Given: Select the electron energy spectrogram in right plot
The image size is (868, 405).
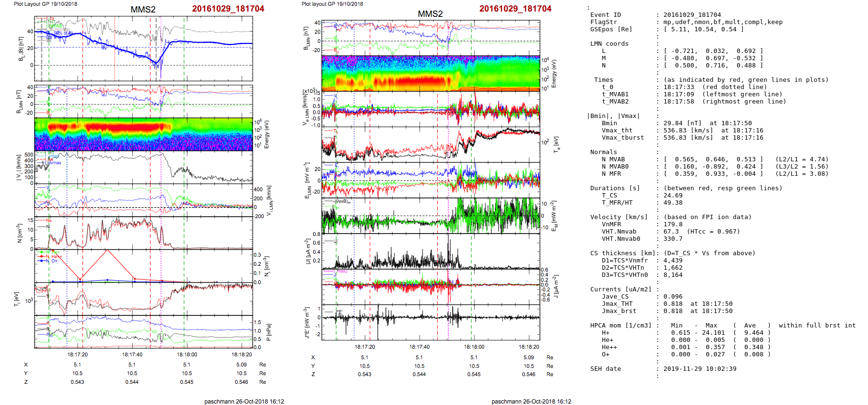Looking at the screenshot, I should tap(431, 73).
